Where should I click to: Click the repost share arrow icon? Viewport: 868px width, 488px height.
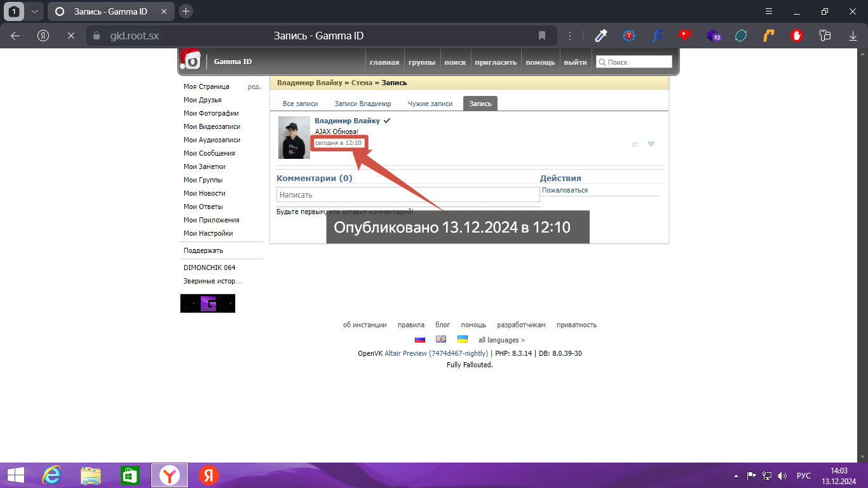[x=634, y=144]
